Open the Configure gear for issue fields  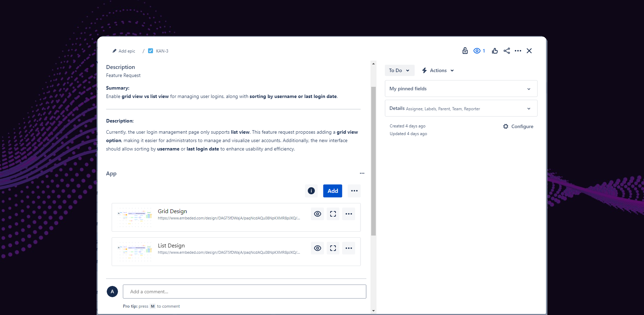pyautogui.click(x=505, y=126)
